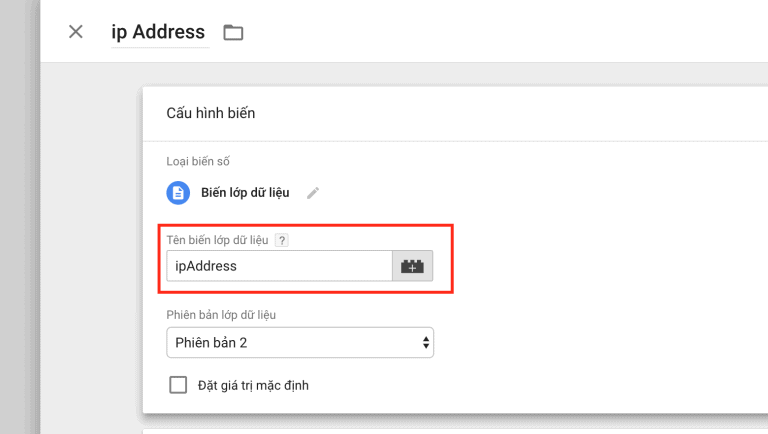Screen dimensions: 768x434
Task: Click the Loại biến số label
Action: coord(198,161)
